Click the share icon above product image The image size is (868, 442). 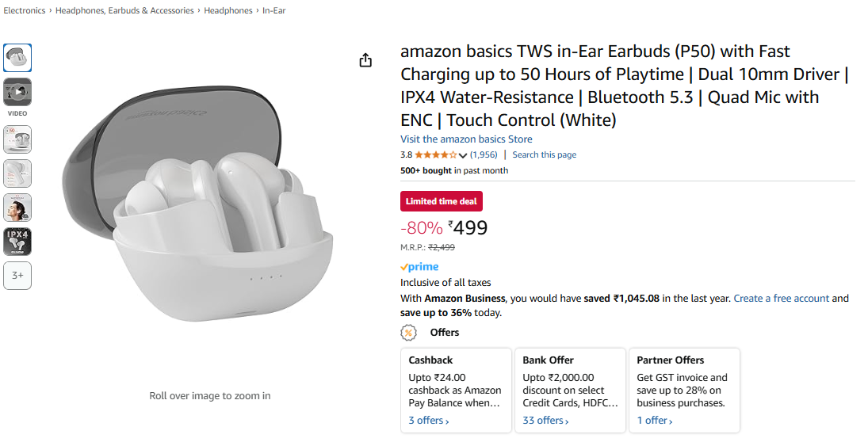(365, 60)
